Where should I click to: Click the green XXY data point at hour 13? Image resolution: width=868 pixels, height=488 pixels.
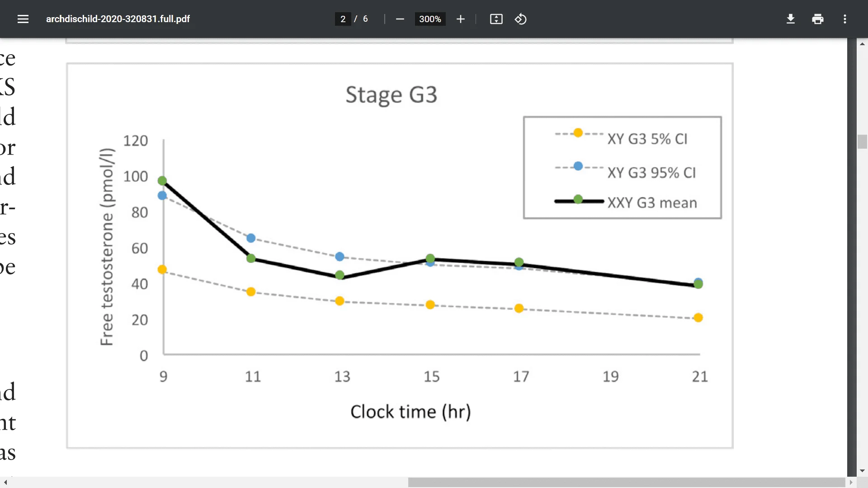340,275
